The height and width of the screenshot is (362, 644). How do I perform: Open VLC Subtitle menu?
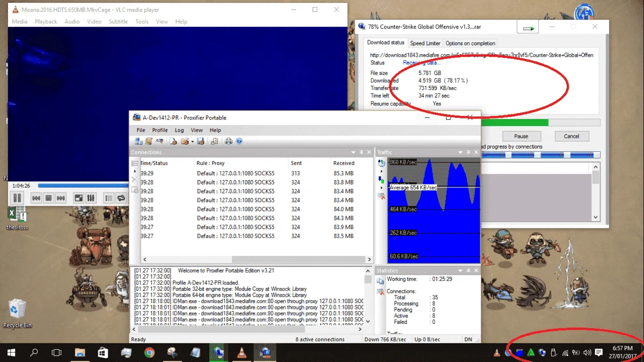pos(118,21)
